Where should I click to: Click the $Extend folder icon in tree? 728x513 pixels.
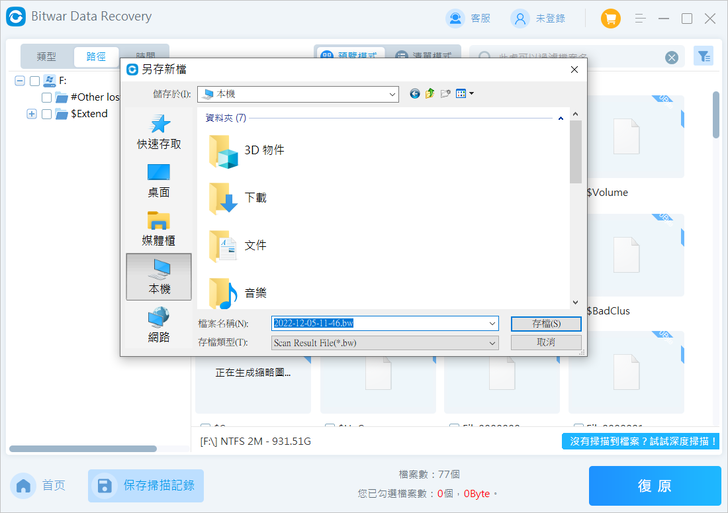(61, 114)
